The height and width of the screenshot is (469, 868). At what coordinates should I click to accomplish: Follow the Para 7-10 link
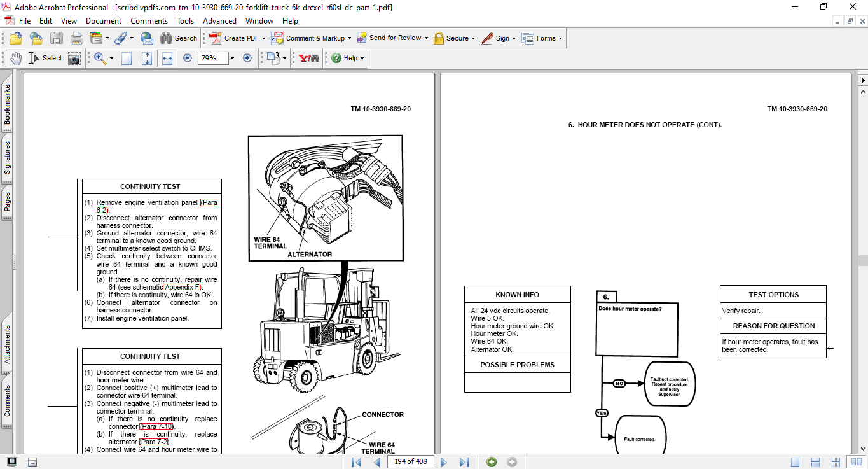[x=156, y=426]
